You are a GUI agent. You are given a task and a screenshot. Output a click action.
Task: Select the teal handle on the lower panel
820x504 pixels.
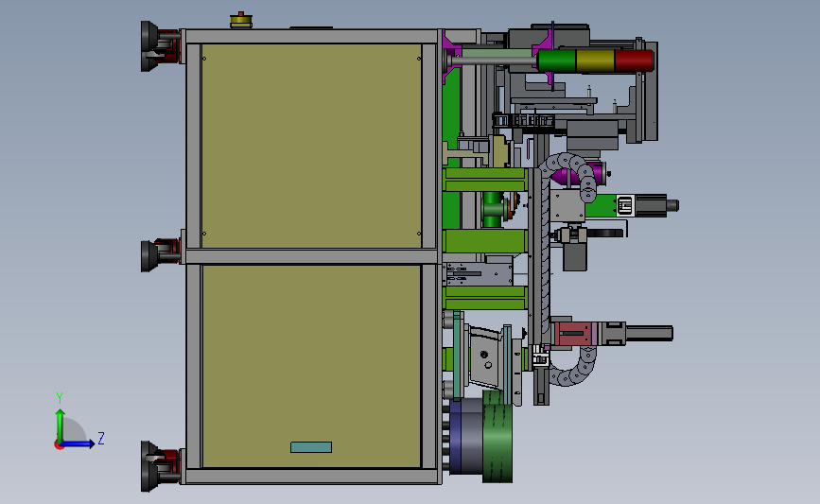pyautogui.click(x=311, y=447)
